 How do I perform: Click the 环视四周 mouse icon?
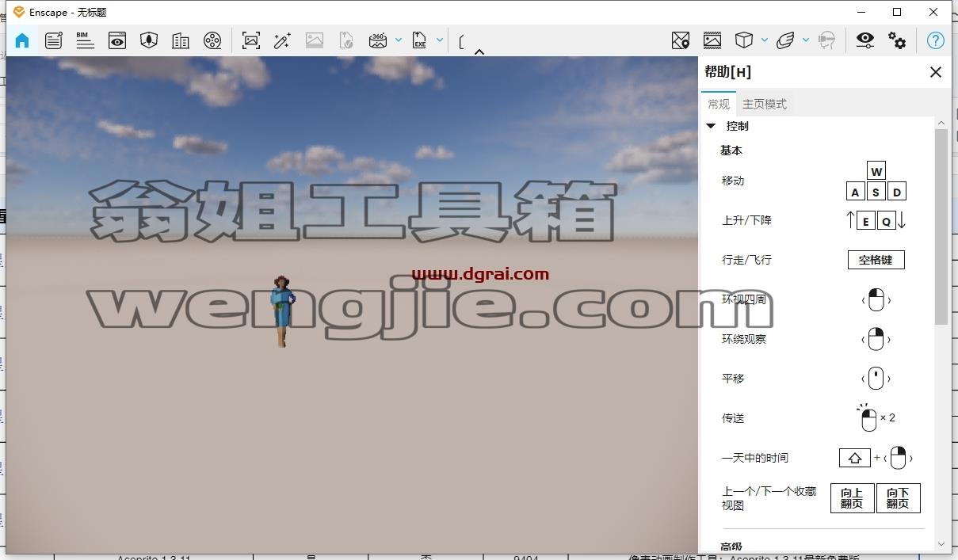pos(876,299)
